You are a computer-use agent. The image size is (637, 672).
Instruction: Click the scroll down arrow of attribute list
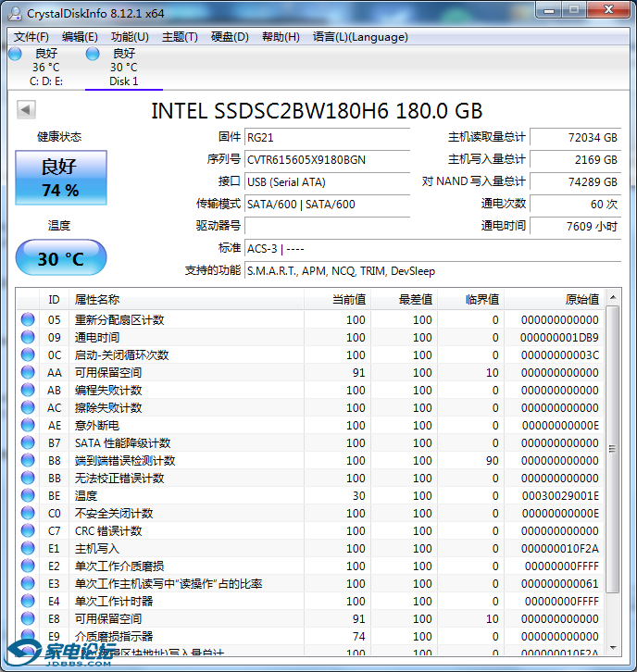613,648
